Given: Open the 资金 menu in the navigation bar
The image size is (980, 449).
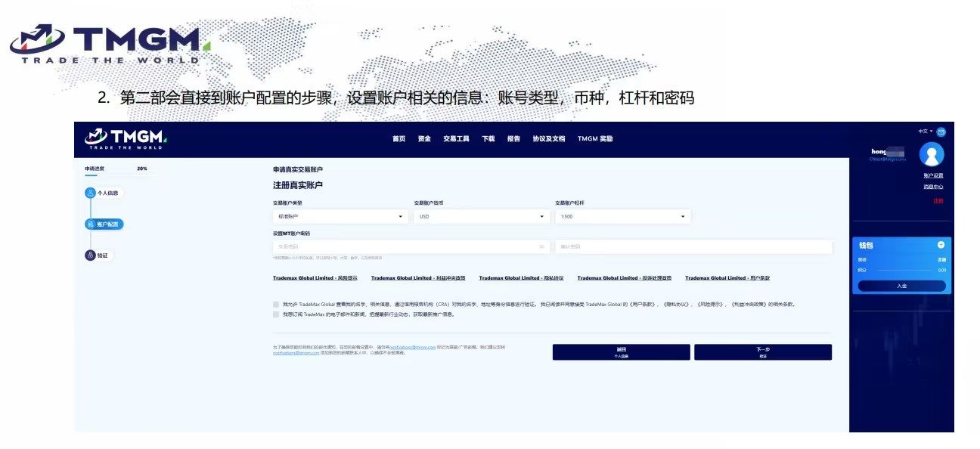Looking at the screenshot, I should click(423, 139).
